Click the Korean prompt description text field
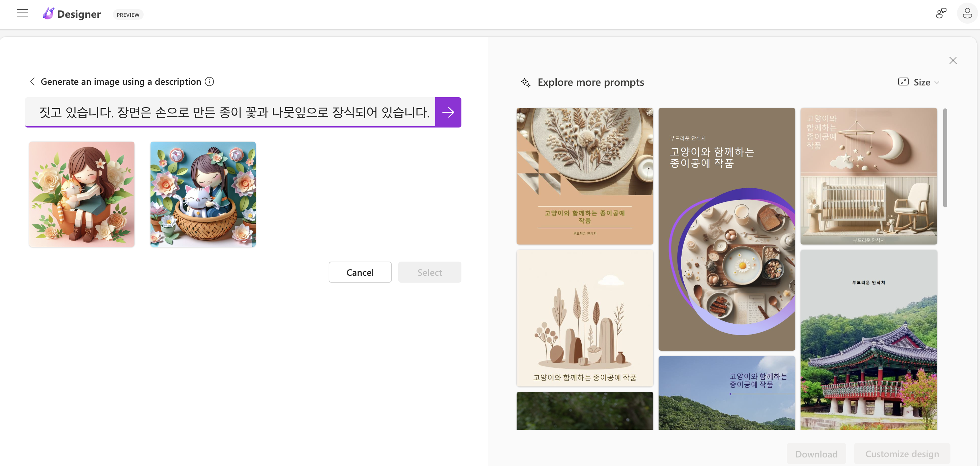The height and width of the screenshot is (466, 980). [x=230, y=112]
